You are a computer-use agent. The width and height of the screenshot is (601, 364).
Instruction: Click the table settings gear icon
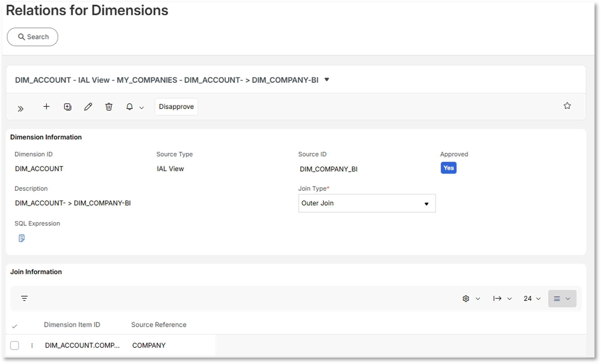466,299
